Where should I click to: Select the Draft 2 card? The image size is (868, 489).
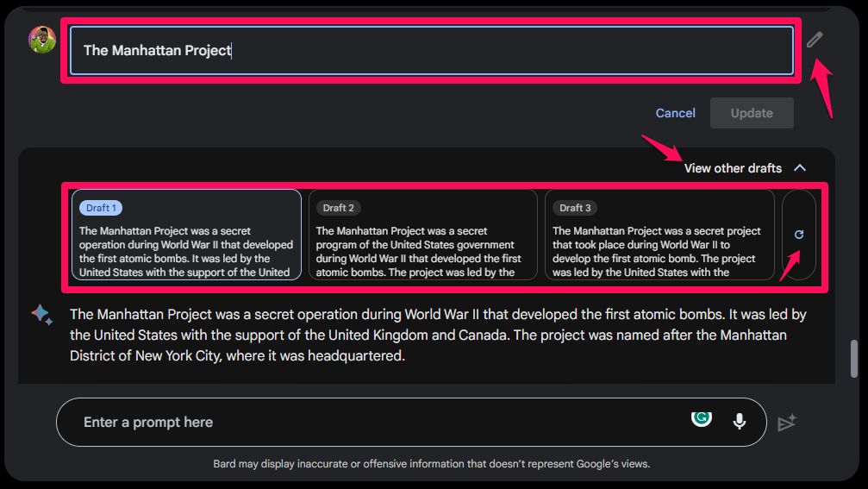click(423, 235)
